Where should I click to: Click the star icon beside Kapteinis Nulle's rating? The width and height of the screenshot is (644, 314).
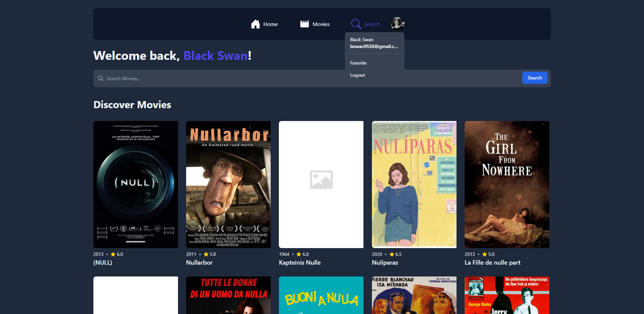(299, 254)
